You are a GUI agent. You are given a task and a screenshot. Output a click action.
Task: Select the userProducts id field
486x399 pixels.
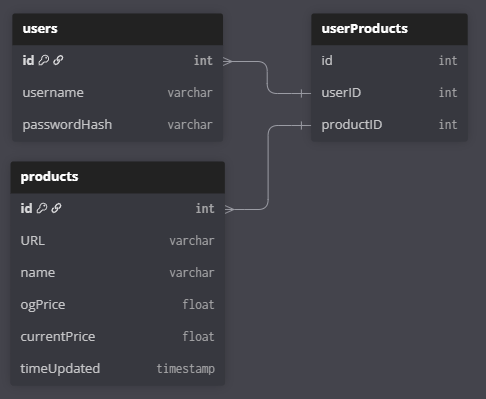click(389, 61)
